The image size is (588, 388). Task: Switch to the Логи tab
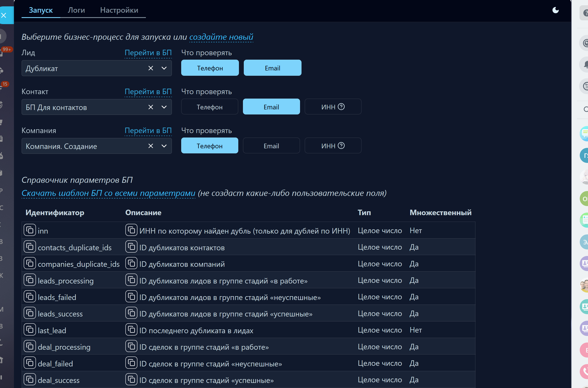[76, 10]
